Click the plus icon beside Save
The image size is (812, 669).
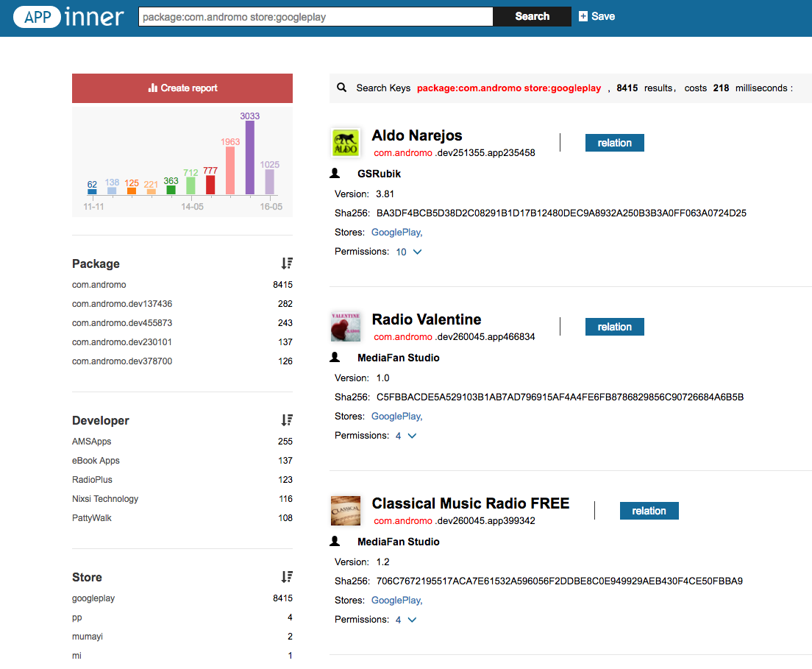coord(583,17)
